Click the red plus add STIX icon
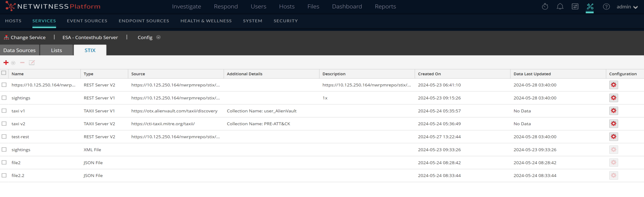This screenshot has width=644, height=197. pos(6,63)
